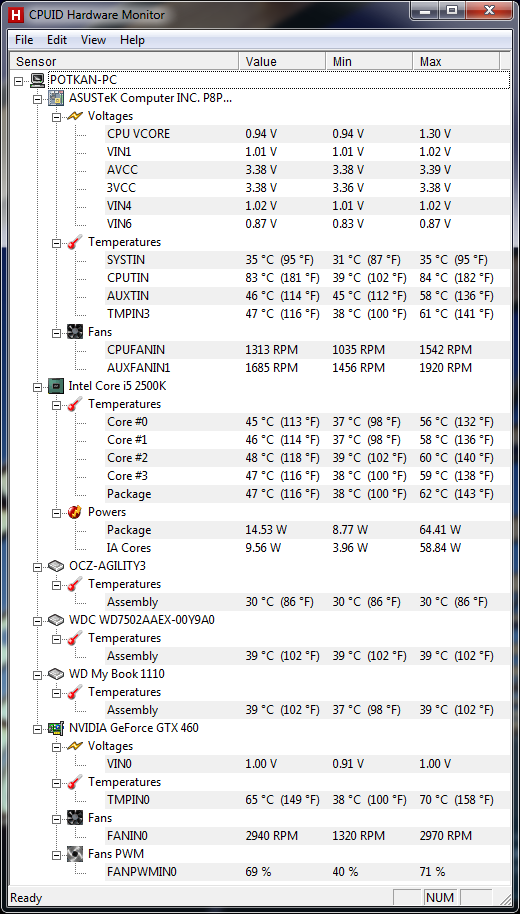
Task: Select the AUXTIN temperature row
Action: pos(306,296)
